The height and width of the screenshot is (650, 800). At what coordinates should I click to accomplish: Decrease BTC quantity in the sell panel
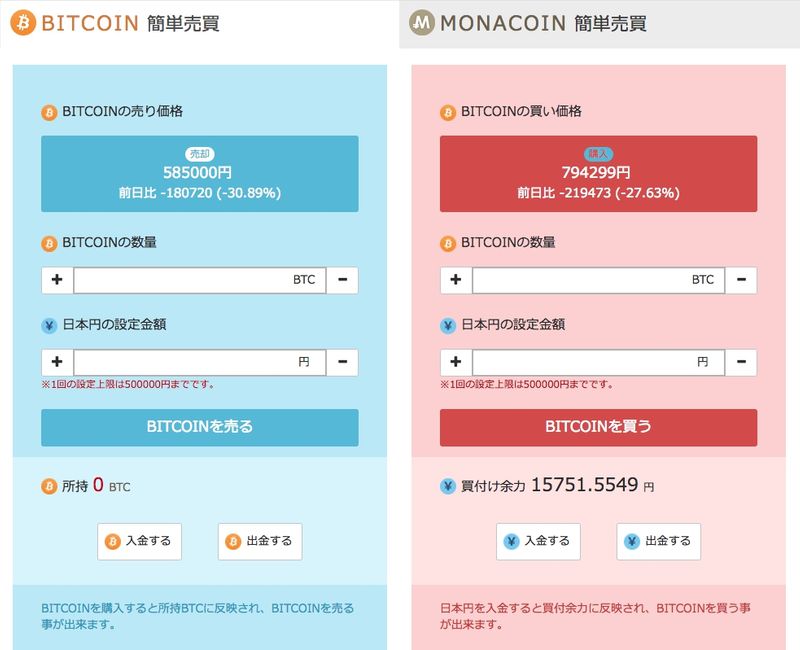pyautogui.click(x=342, y=280)
